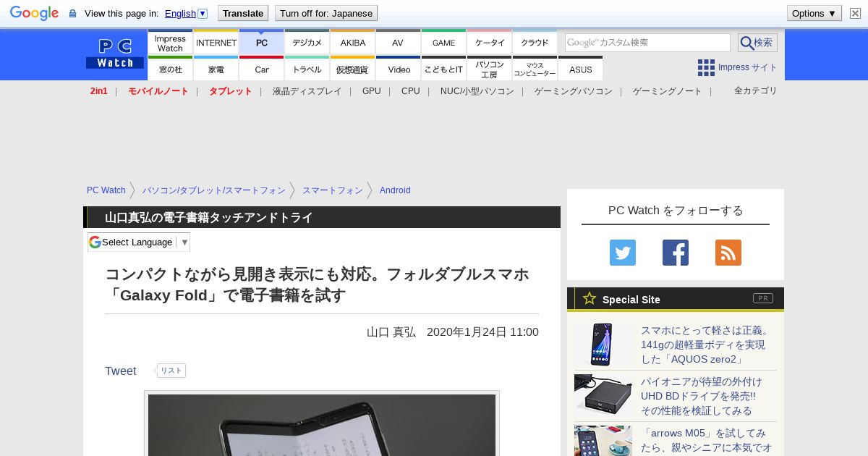Open the 窓の杜 tab
Viewport: 868px width, 456px height.
[x=170, y=69]
